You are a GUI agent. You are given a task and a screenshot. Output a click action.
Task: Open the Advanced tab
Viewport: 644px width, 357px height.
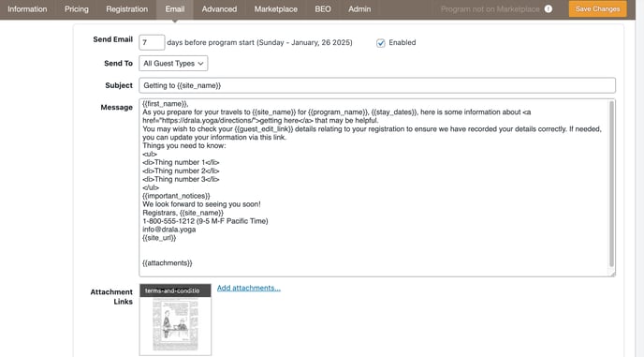[219, 9]
